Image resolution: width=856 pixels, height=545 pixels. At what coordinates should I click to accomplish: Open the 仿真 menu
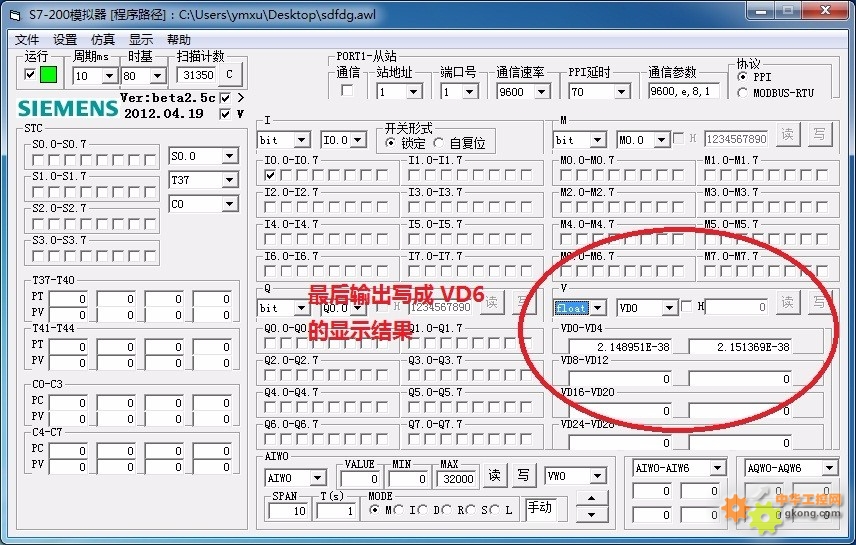point(103,39)
